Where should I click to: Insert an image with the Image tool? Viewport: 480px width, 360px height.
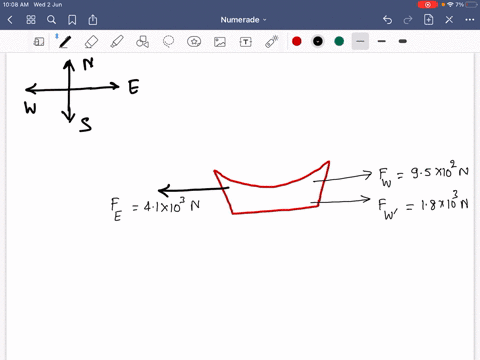point(220,42)
